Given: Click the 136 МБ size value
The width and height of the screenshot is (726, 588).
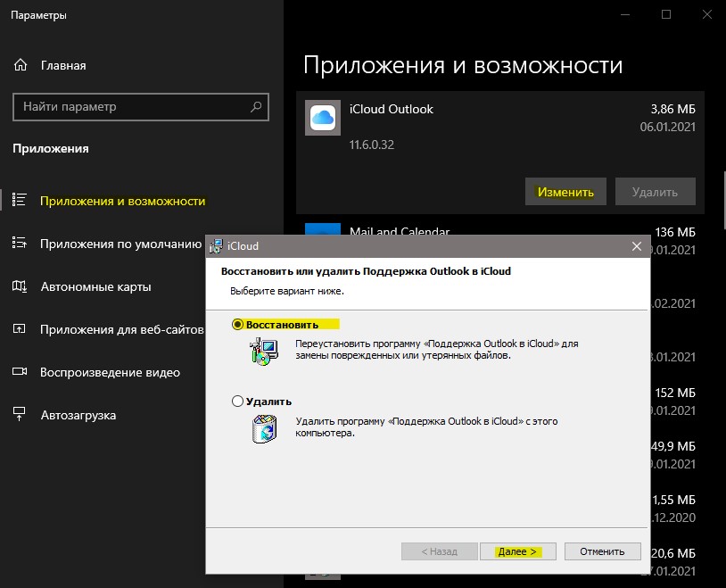Looking at the screenshot, I should click(x=675, y=232).
